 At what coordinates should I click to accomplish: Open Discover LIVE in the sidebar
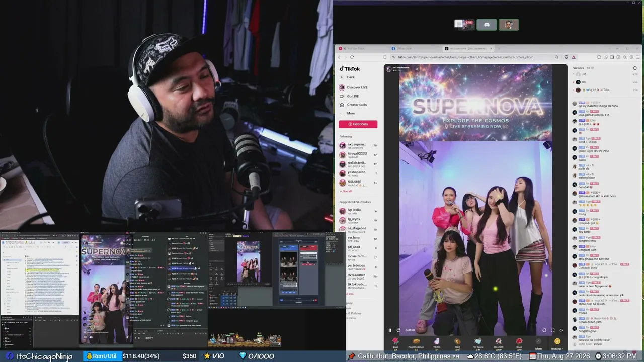point(354,87)
